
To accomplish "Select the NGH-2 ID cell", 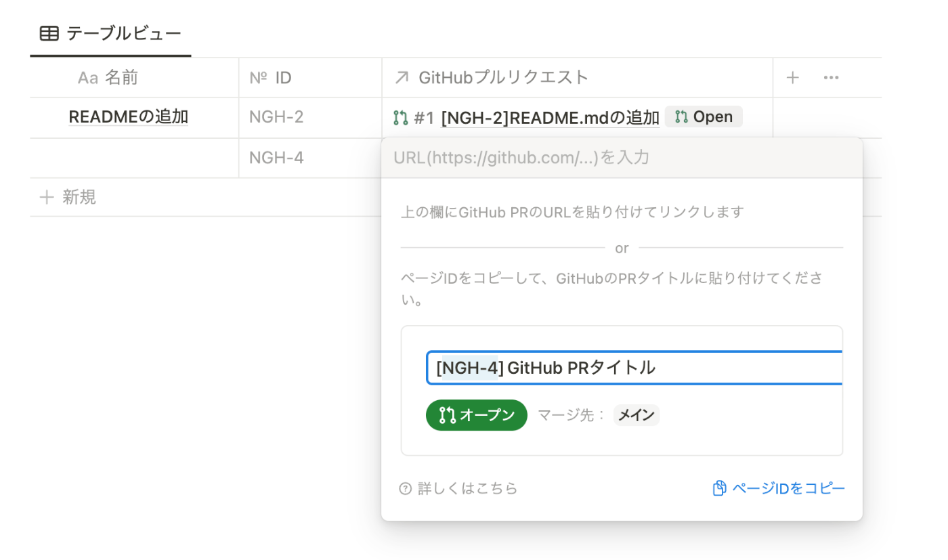I will (x=310, y=117).
